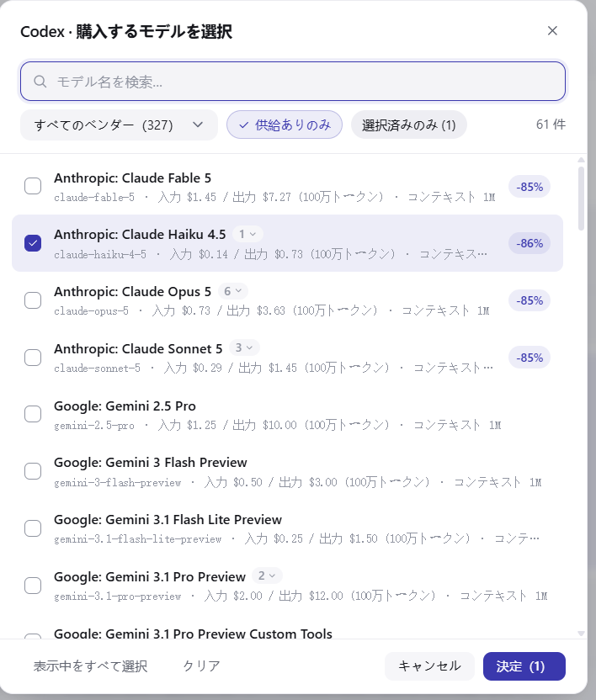Click the claude-opus-5 pricing line
Screen dimensions: 596x700
coord(272,310)
